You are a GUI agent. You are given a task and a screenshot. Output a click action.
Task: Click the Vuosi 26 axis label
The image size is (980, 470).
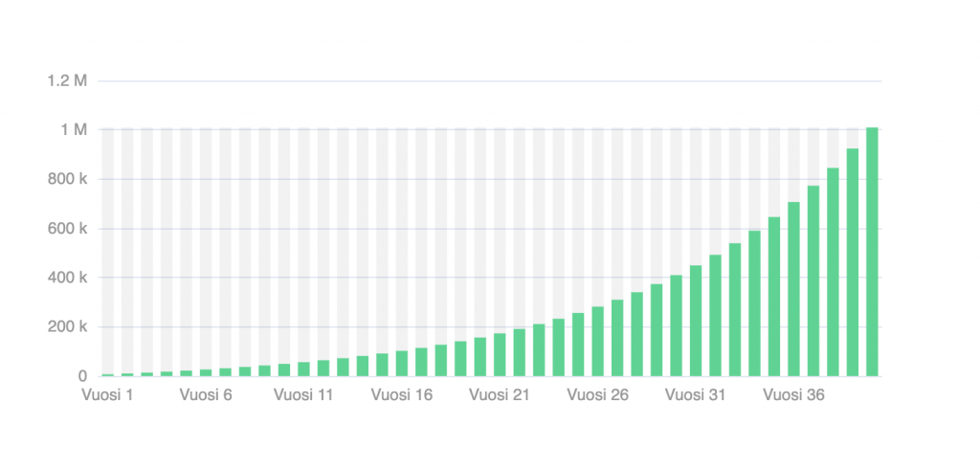(597, 395)
